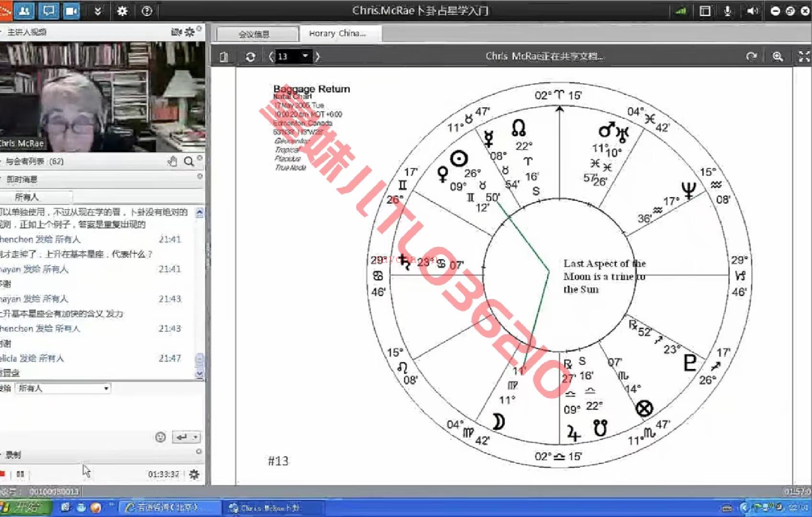The image size is (812, 517).
Task: Toggle document thumbnail sidebar icon
Action: [x=224, y=57]
